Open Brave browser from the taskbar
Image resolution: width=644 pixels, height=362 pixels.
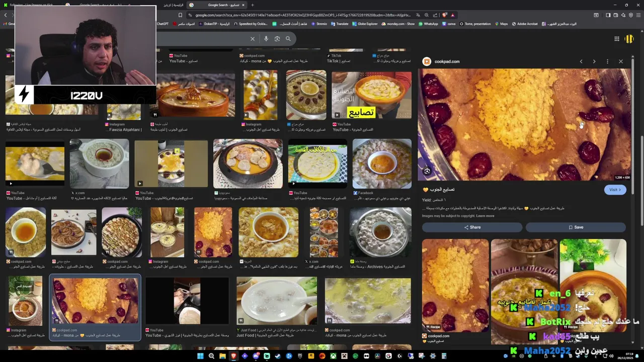coord(233,356)
